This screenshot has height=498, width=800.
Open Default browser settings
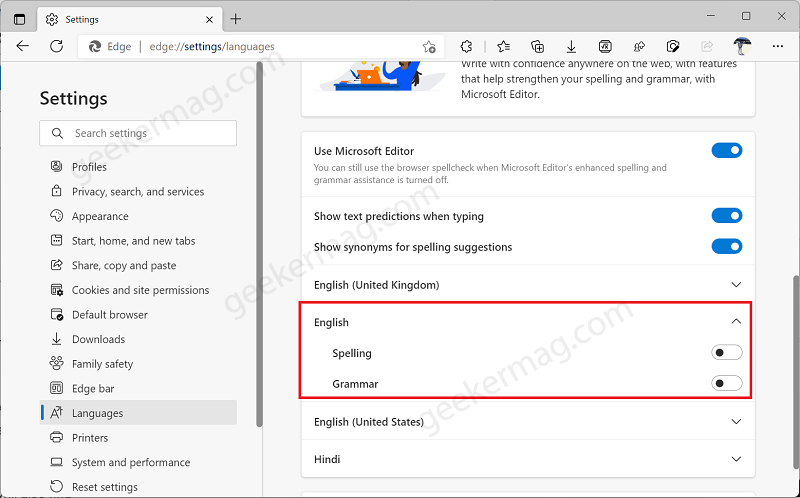139,315
